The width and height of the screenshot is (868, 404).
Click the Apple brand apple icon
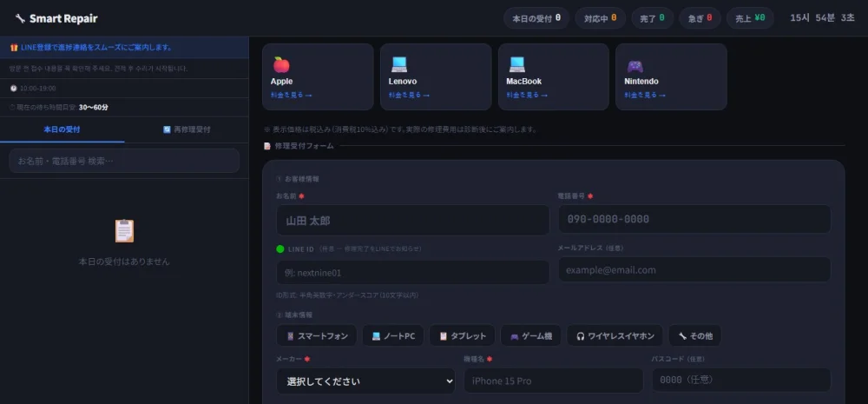[x=281, y=65]
